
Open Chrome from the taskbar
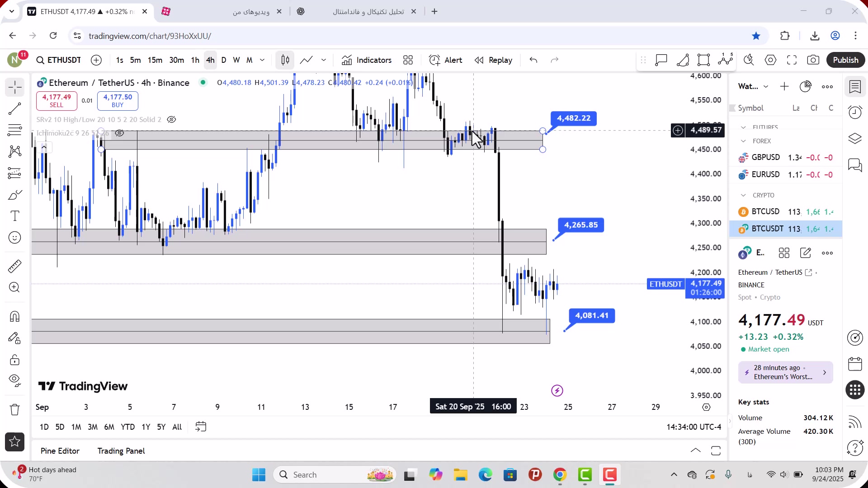(560, 475)
